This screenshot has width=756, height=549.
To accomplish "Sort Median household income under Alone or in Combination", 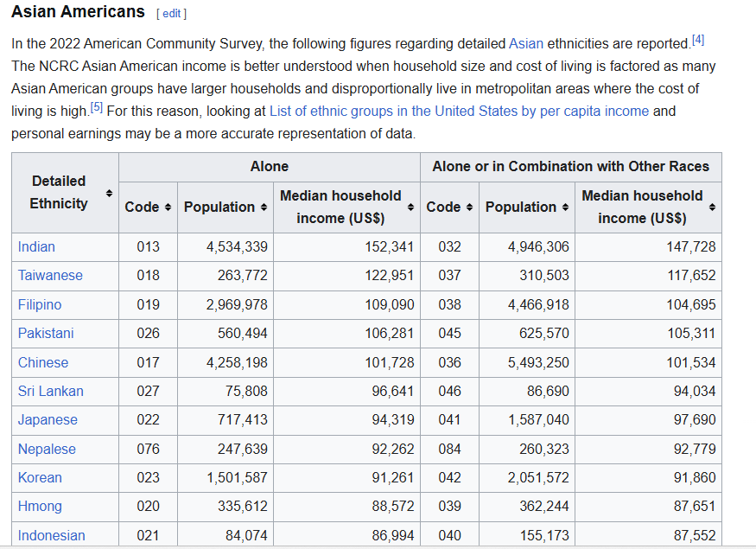I will point(712,207).
